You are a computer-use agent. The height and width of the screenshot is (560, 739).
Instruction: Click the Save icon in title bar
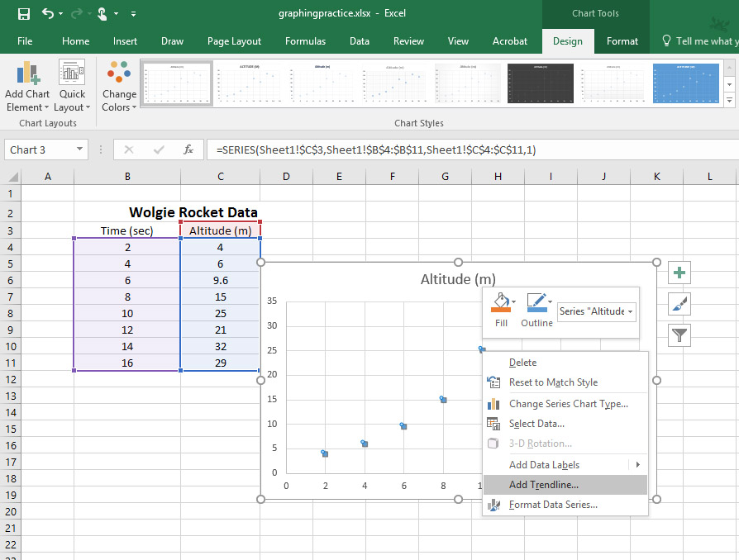(x=24, y=14)
